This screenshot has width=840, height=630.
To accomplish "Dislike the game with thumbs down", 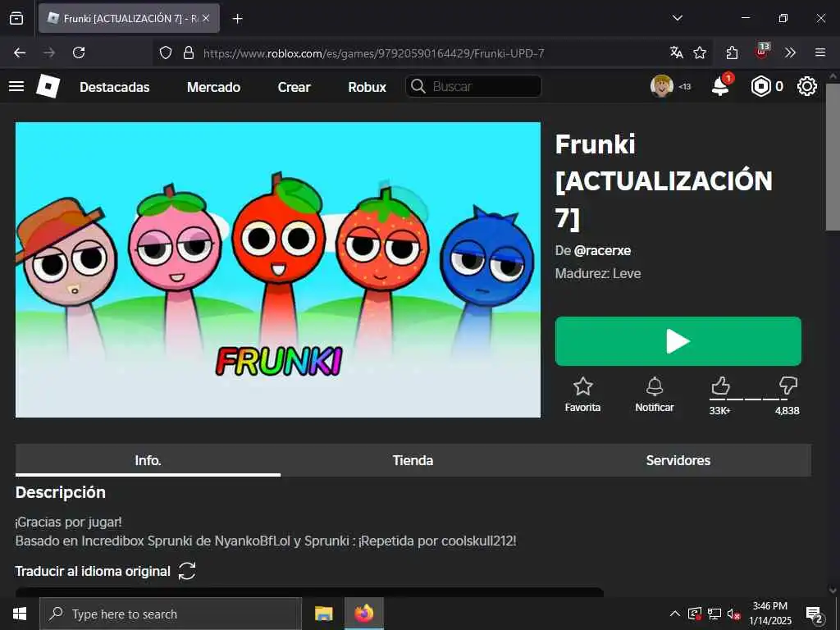I will [788, 386].
